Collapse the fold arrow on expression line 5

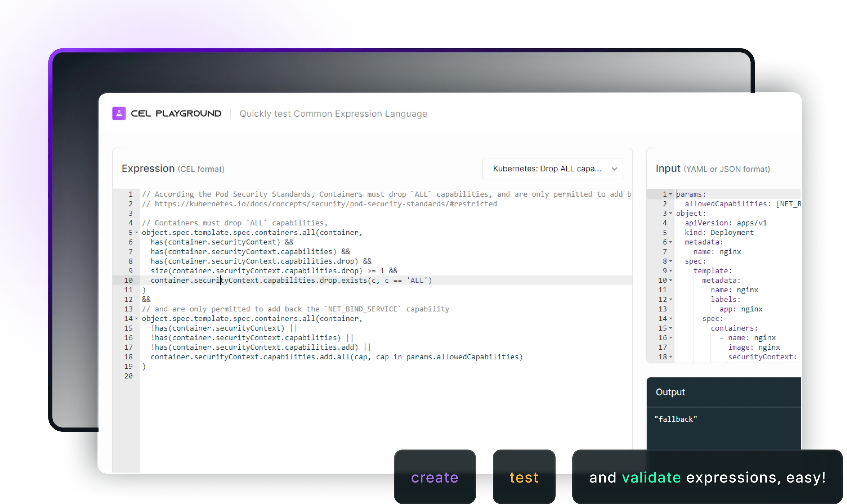(x=137, y=233)
